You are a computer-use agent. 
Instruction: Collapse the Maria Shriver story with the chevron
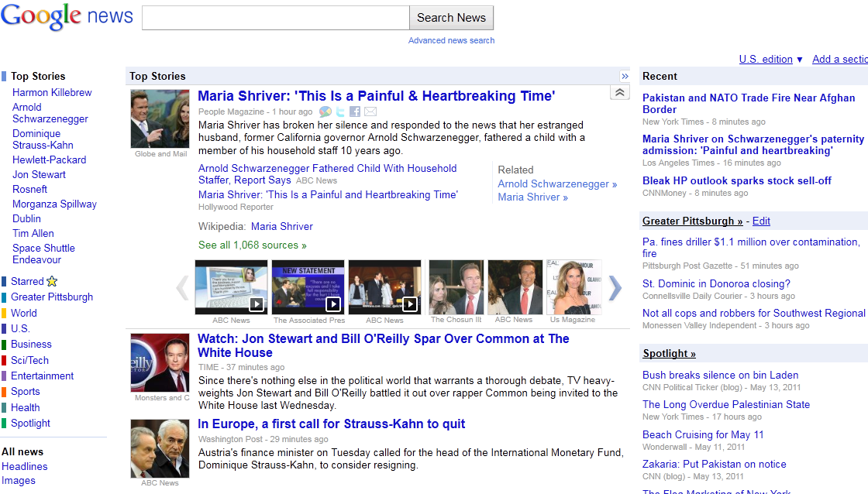619,91
